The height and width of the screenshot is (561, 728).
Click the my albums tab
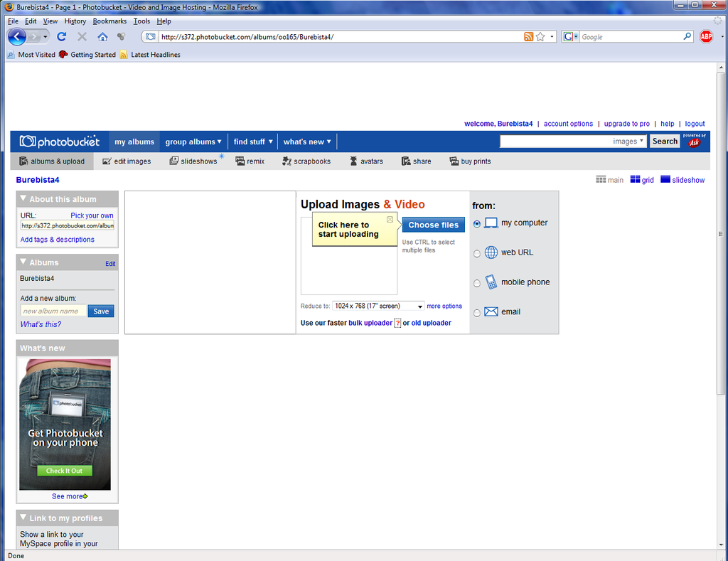[134, 141]
